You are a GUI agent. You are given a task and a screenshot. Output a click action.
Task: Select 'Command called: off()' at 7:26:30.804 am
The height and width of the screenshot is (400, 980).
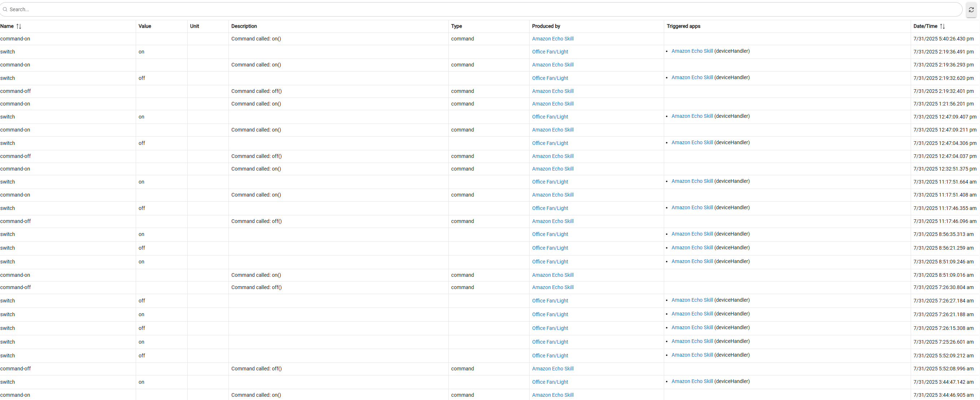click(256, 288)
